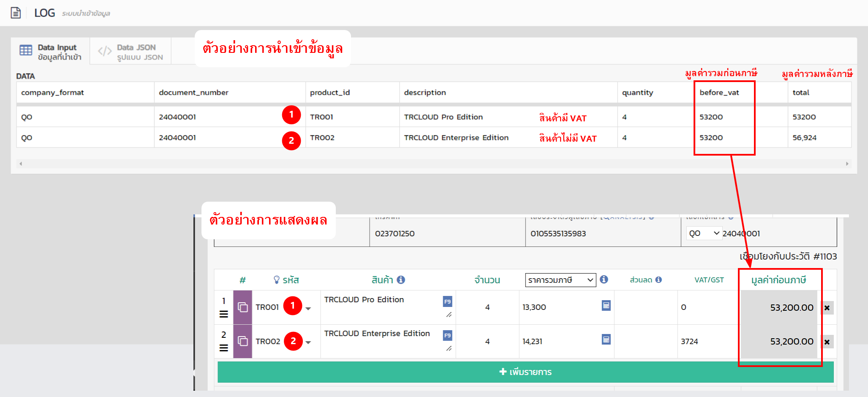The height and width of the screenshot is (397, 868).
Task: Click the description column header
Action: click(x=508, y=93)
